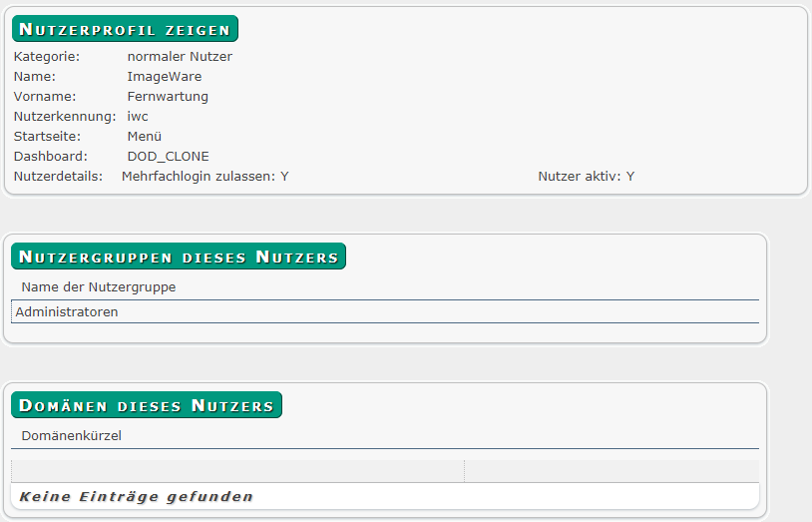Click the Mehrfachlogin zulassen: Y text
The height and width of the screenshot is (522, 812).
(x=204, y=177)
